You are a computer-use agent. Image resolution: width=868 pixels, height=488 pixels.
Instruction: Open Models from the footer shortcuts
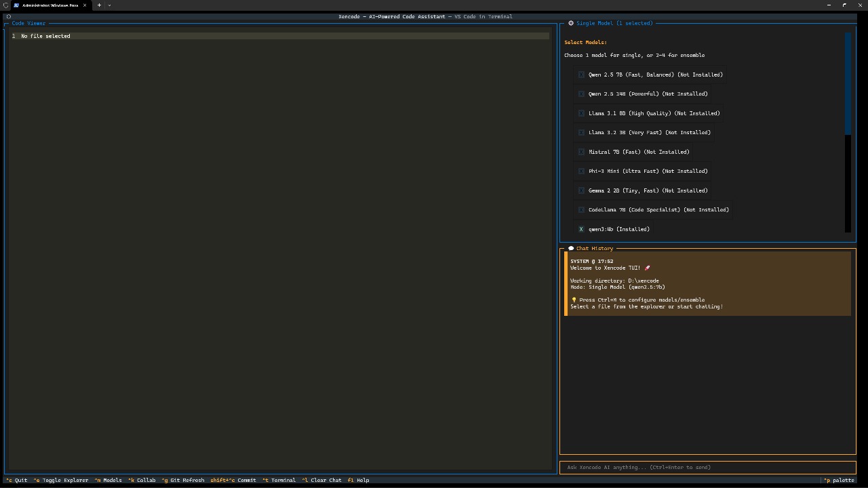(108, 480)
